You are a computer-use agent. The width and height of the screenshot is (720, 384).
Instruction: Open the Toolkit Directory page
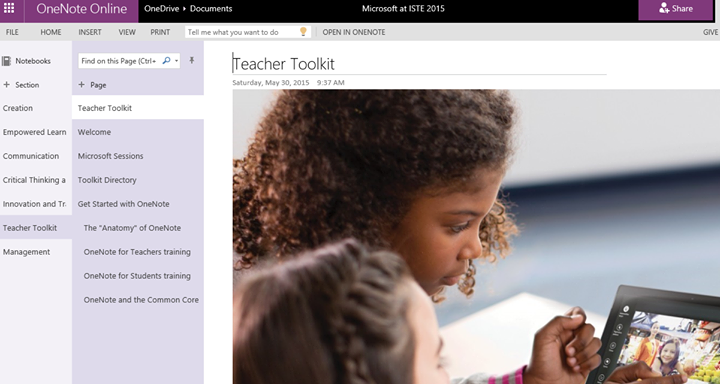pos(138,180)
